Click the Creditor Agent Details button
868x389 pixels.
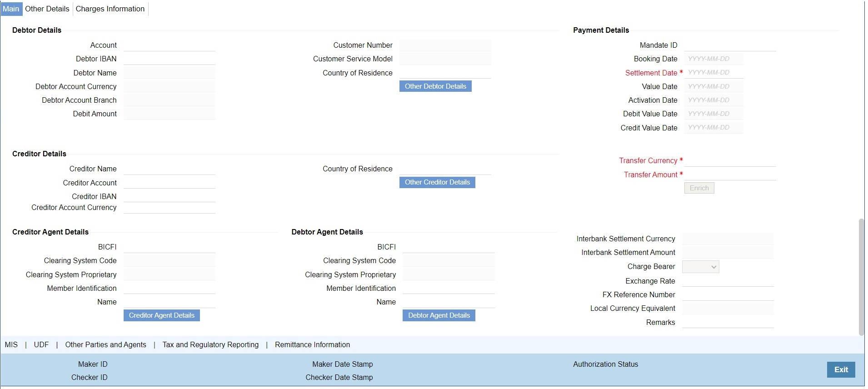pos(162,315)
